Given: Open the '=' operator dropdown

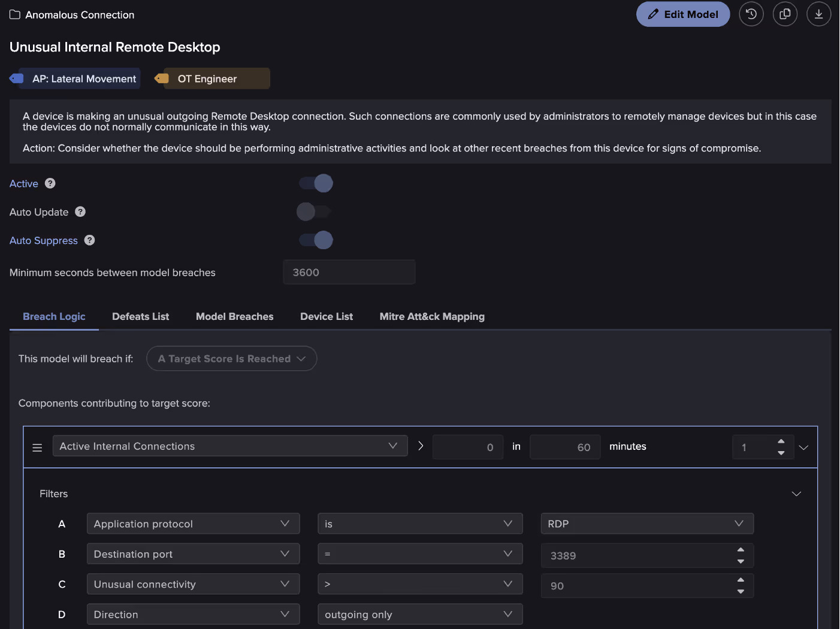Looking at the screenshot, I should coord(420,554).
